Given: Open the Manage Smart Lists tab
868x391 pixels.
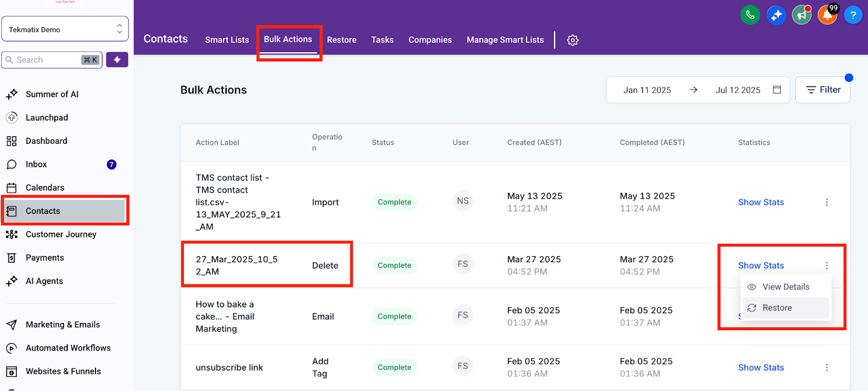Looking at the screenshot, I should pyautogui.click(x=505, y=40).
